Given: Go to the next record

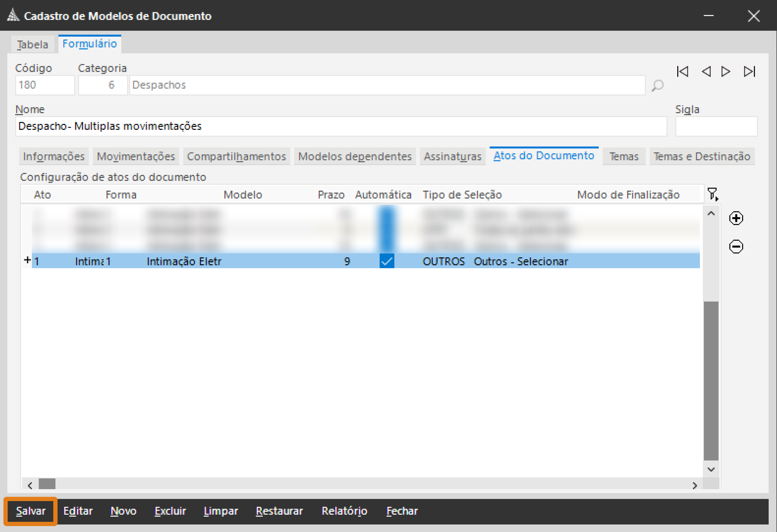Looking at the screenshot, I should (725, 72).
